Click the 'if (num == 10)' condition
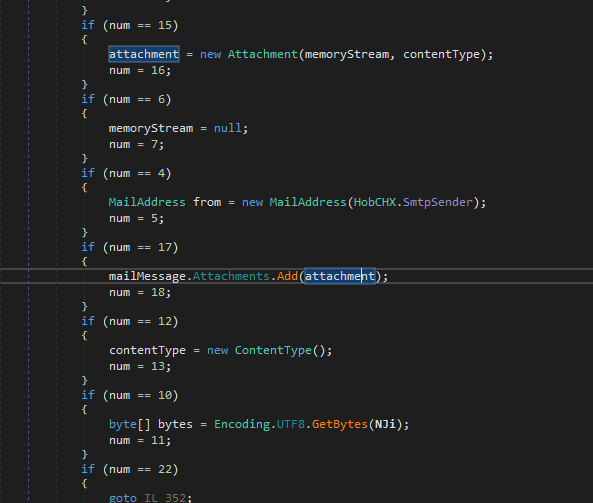The image size is (593, 503). coord(130,396)
